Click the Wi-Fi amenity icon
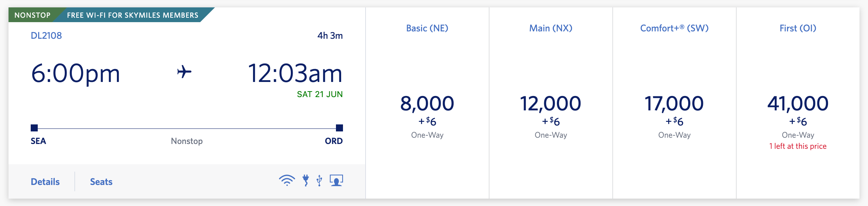868x206 pixels. [x=287, y=181]
